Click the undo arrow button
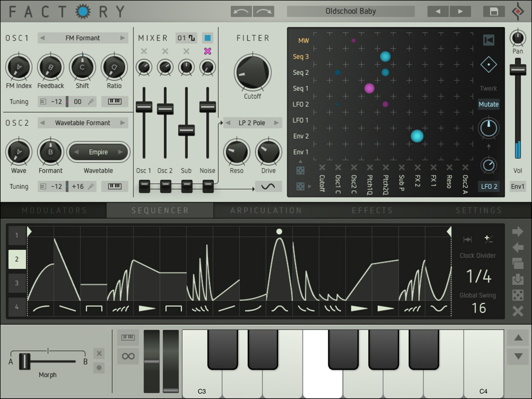Viewport: 532px width, 399px height. [241, 11]
